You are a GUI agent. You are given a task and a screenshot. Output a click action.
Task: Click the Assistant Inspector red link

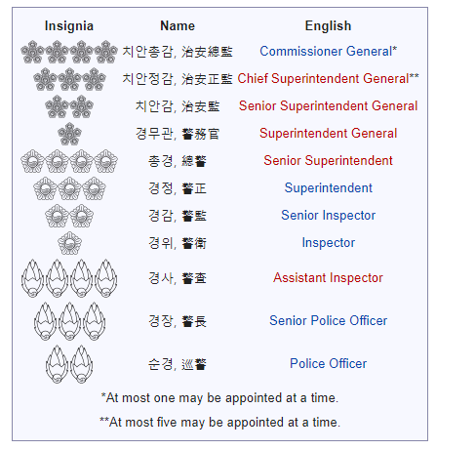[328, 278]
